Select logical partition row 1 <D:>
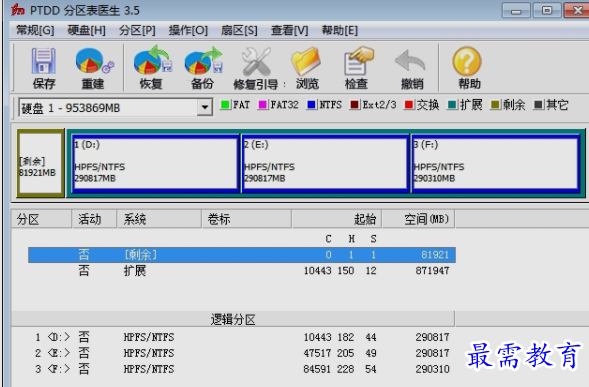This screenshot has width=589, height=387. [x=242, y=337]
